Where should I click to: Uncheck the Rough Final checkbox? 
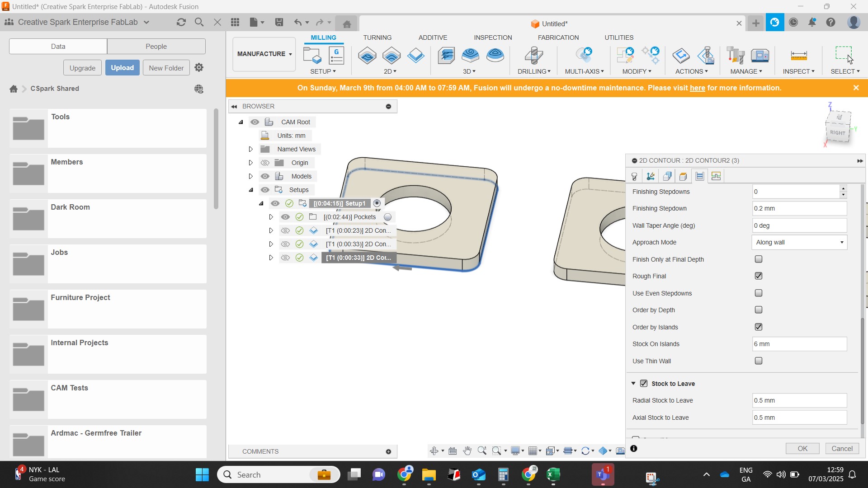(x=759, y=276)
